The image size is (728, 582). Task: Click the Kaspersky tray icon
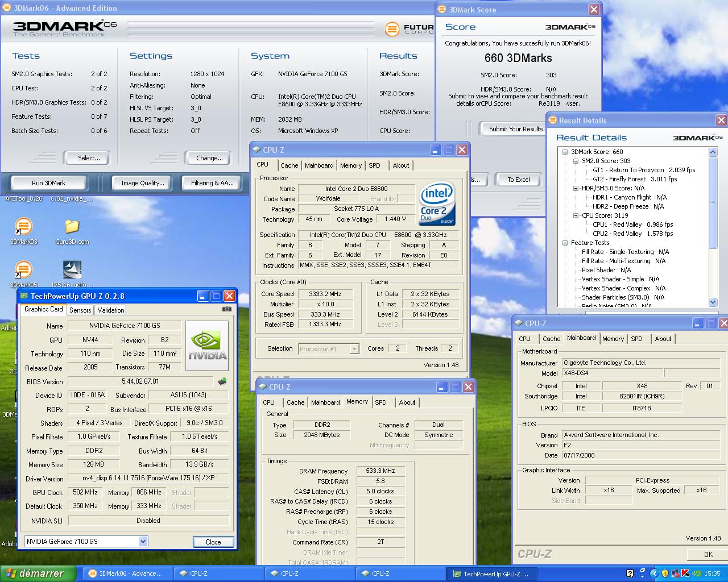[685, 573]
